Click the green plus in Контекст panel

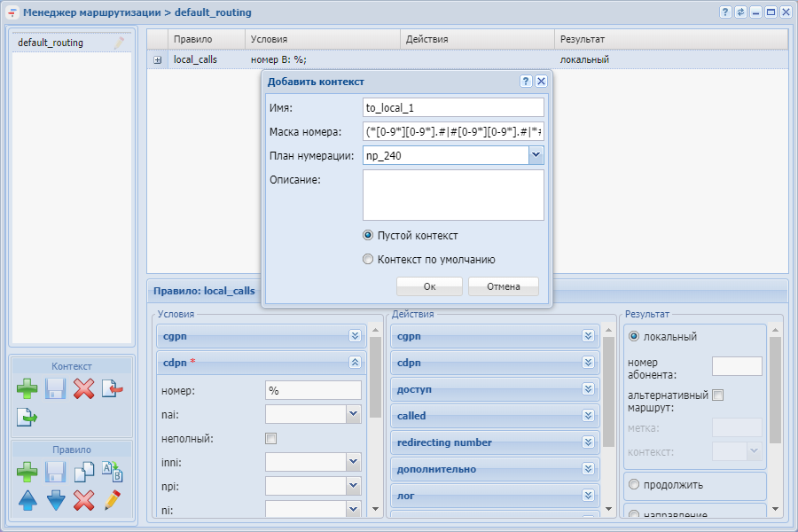27,388
